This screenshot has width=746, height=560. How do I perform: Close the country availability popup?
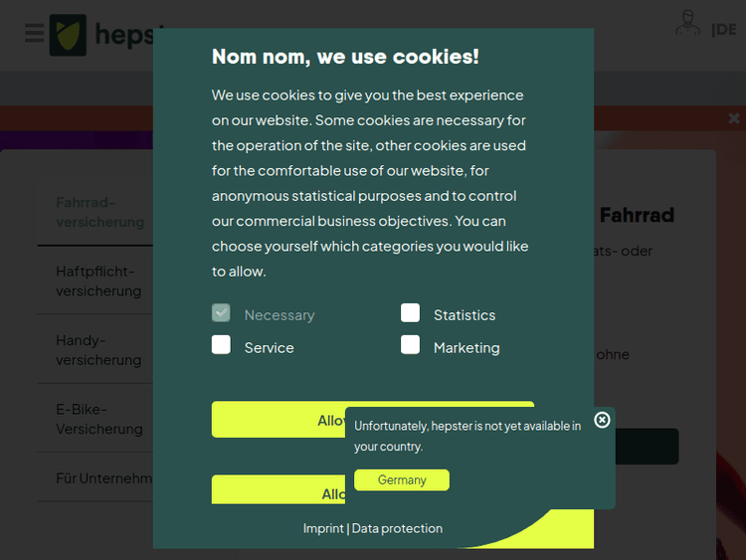[x=602, y=420]
